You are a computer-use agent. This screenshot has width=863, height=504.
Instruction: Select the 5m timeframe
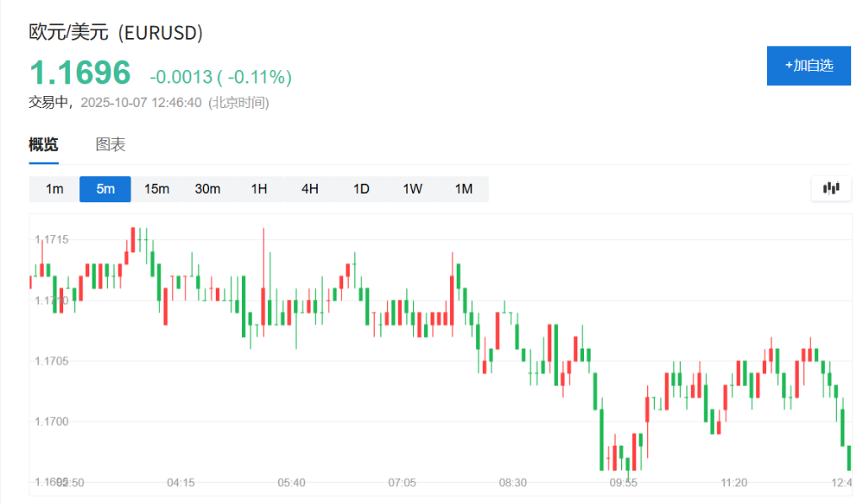(x=105, y=189)
